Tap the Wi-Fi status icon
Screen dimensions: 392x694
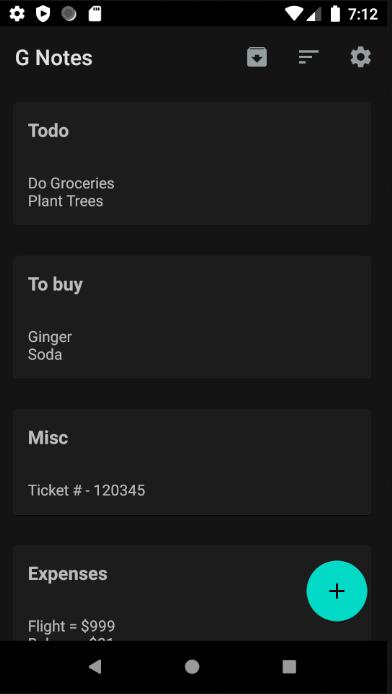click(293, 14)
